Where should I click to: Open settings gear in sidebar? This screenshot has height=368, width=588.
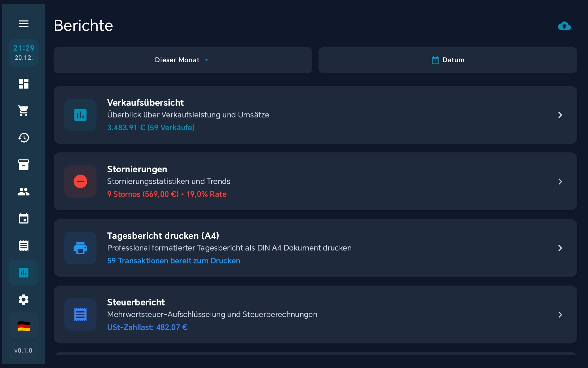(x=24, y=300)
